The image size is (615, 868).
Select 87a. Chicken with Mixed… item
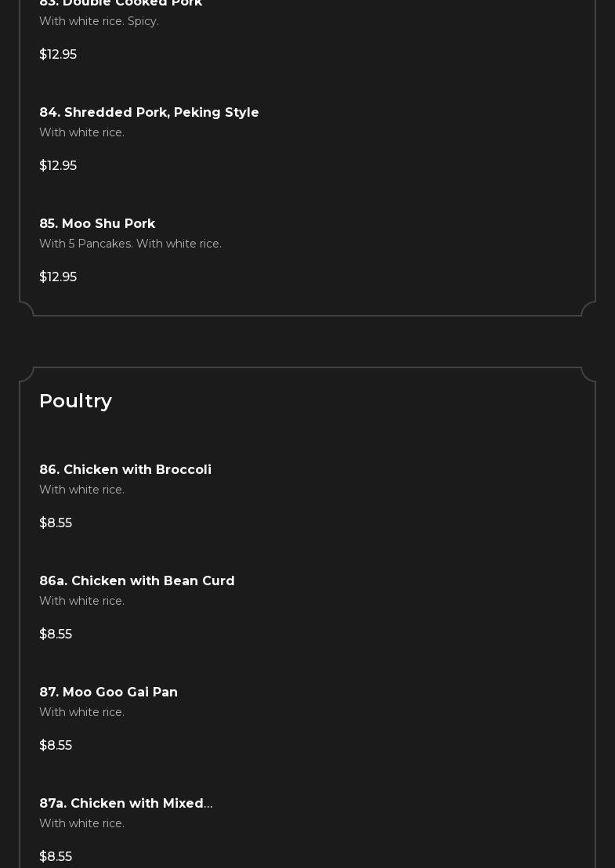125,803
